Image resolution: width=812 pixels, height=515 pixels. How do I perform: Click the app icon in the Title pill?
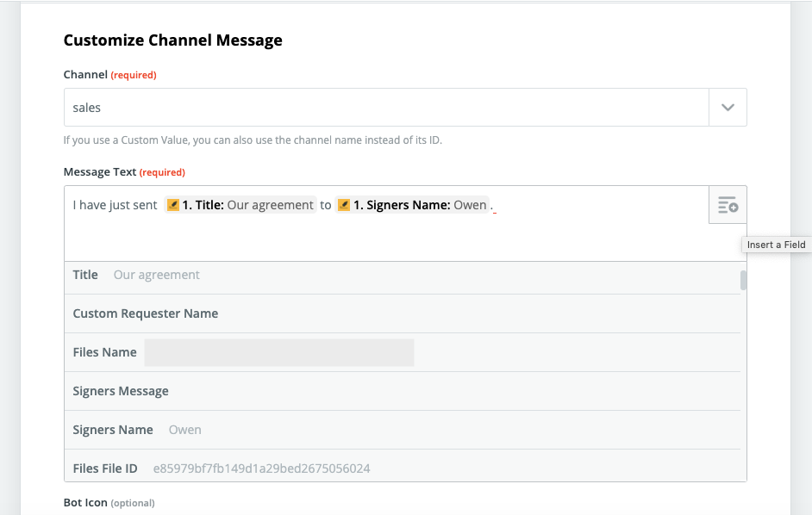pyautogui.click(x=173, y=205)
